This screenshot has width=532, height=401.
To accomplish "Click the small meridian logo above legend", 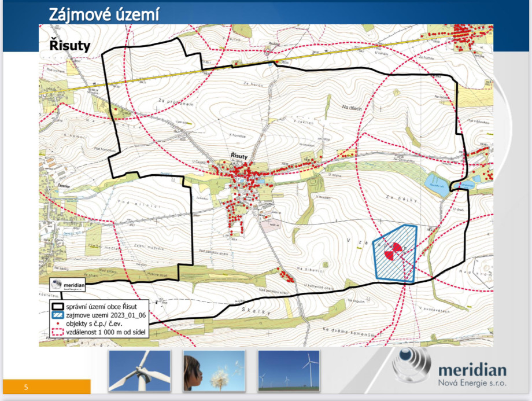I will click(x=68, y=287).
